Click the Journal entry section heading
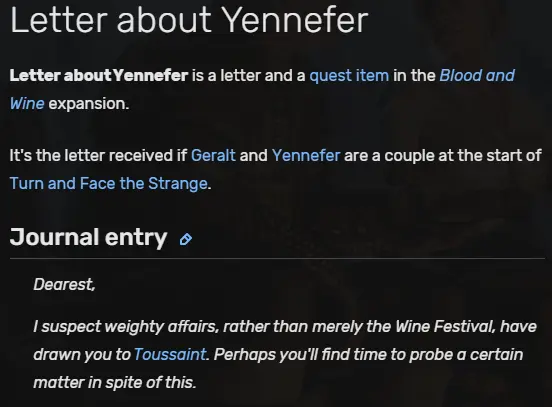Image resolution: width=552 pixels, height=407 pixels. pyautogui.click(x=88, y=237)
